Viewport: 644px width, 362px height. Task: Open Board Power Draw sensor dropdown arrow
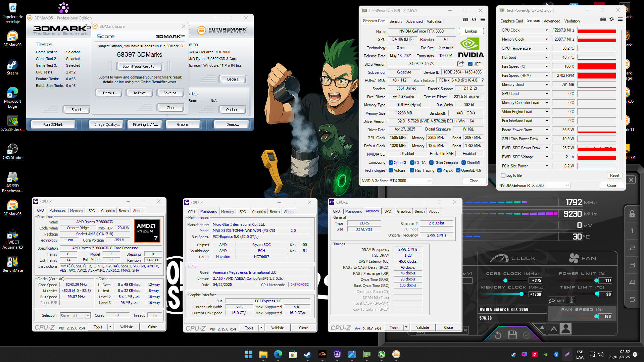pos(547,130)
